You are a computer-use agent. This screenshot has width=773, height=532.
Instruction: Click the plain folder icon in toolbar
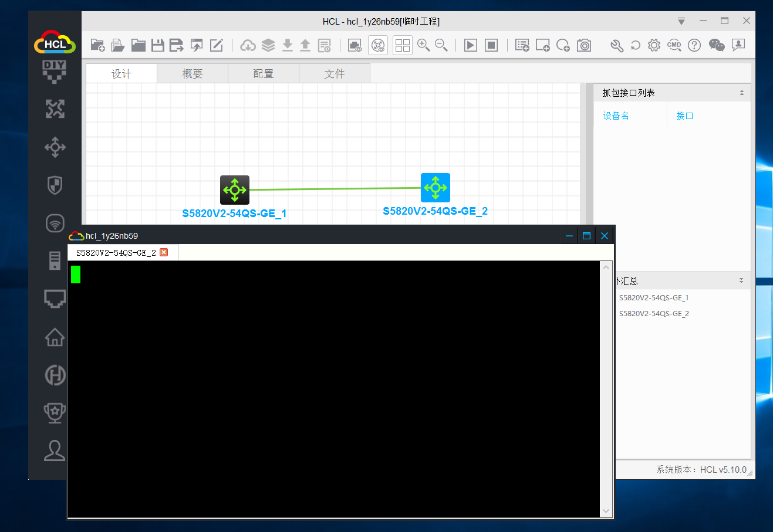click(138, 45)
